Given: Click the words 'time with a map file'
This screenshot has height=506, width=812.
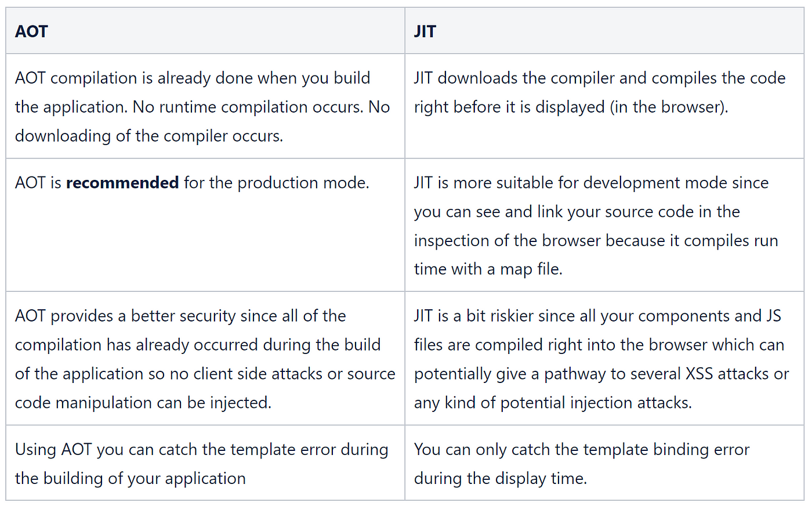Looking at the screenshot, I should click(488, 269).
